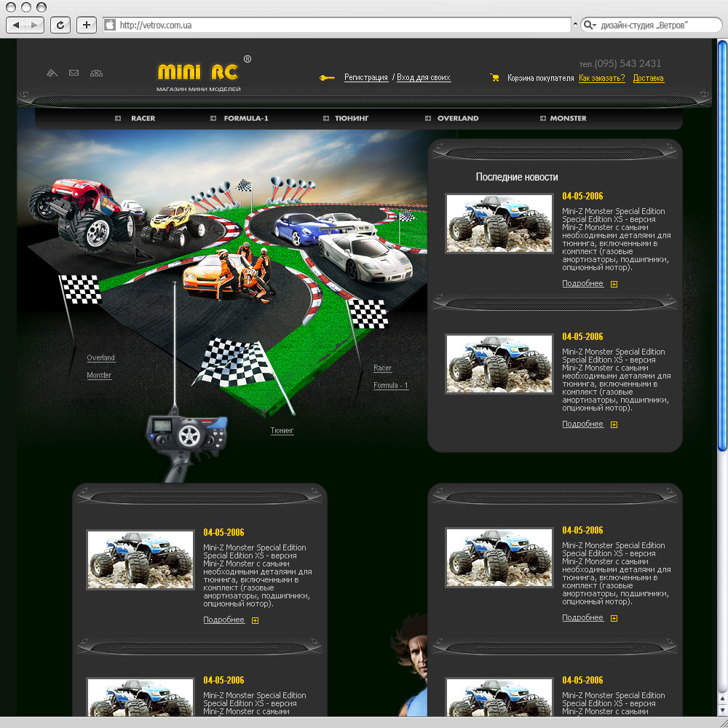Click the home icon in site header
Viewport: 728px width, 728px height.
pyautogui.click(x=51, y=73)
